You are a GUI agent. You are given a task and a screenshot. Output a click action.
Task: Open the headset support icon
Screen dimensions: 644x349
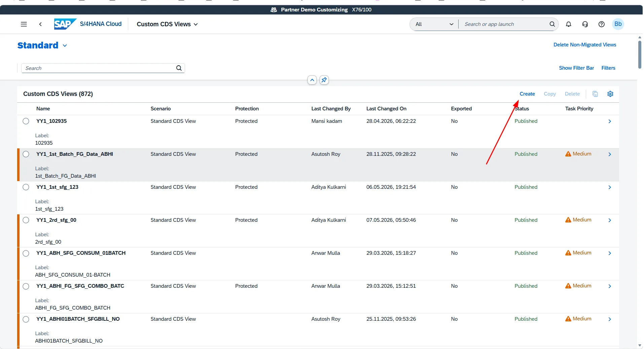(x=585, y=24)
